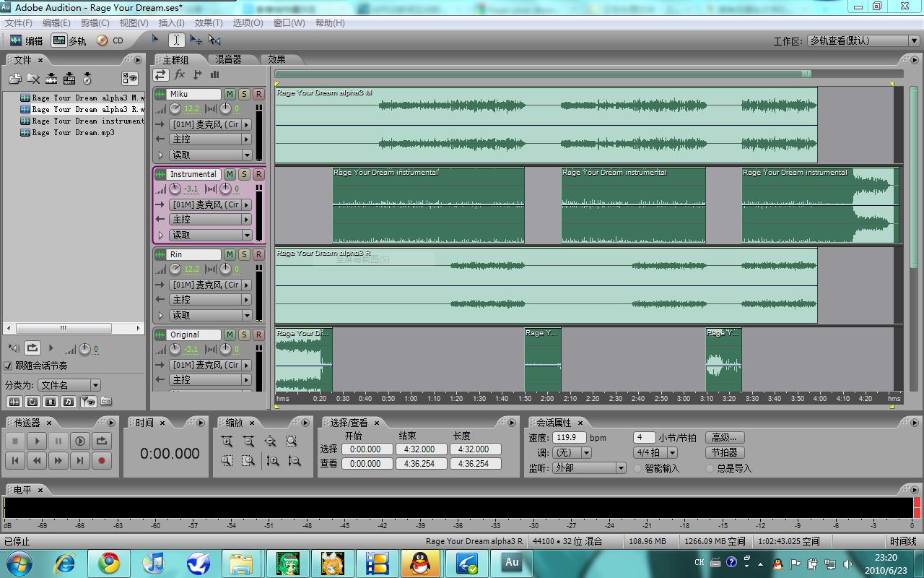924x578 pixels.
Task: Expand the Rin track automation arrow
Action: tap(160, 315)
